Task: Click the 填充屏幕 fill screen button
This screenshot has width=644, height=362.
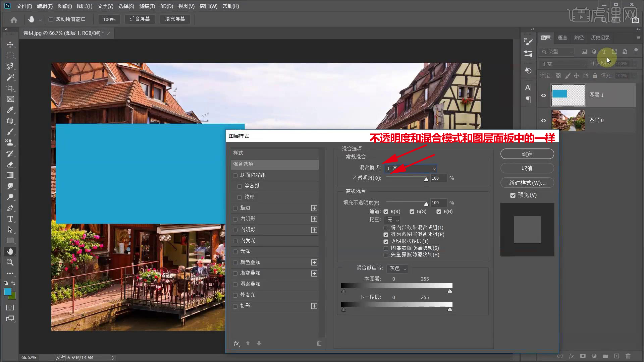Action: [175, 19]
